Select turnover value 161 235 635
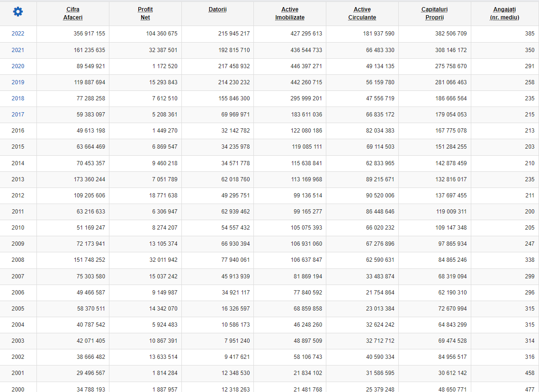The height and width of the screenshot is (392, 539). click(x=90, y=50)
